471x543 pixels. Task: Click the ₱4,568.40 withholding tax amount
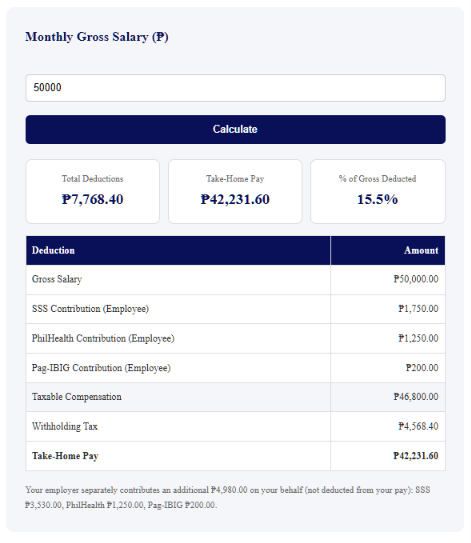tap(418, 426)
